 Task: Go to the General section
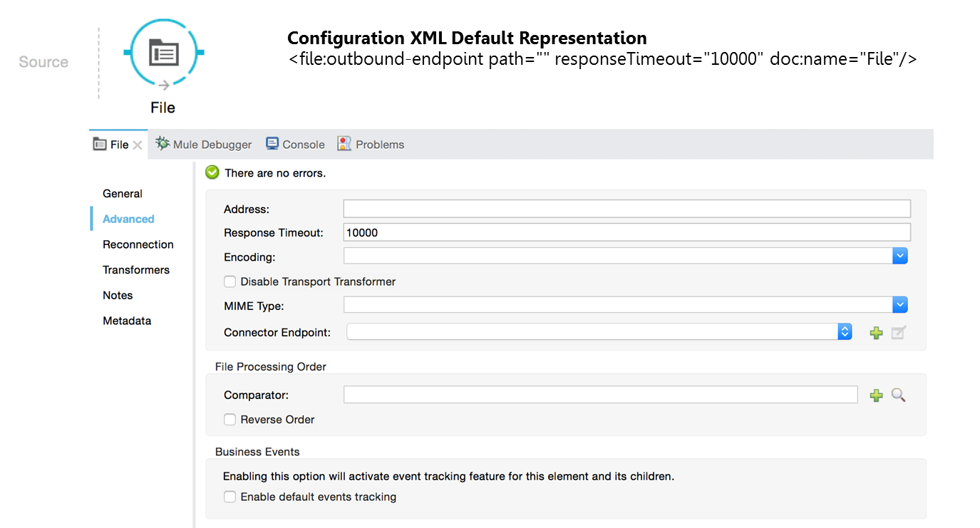click(x=123, y=194)
